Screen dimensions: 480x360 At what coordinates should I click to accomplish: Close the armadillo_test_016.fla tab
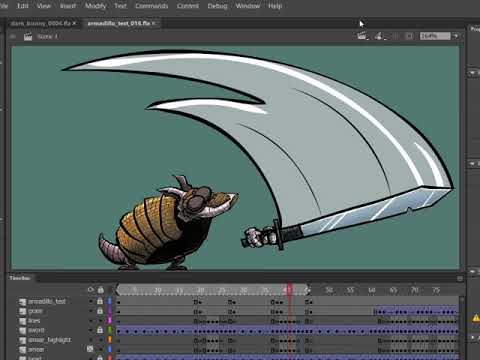[x=154, y=23]
